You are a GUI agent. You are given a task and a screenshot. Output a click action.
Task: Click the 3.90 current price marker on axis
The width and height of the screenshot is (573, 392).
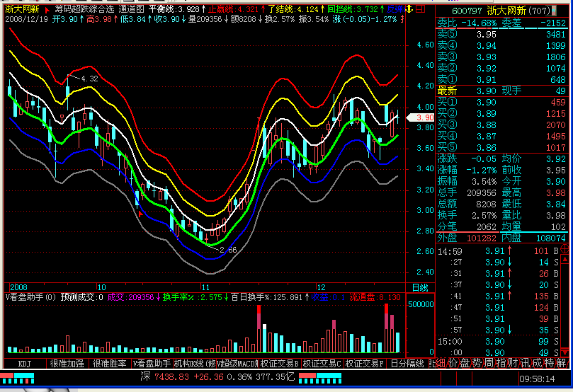point(421,117)
